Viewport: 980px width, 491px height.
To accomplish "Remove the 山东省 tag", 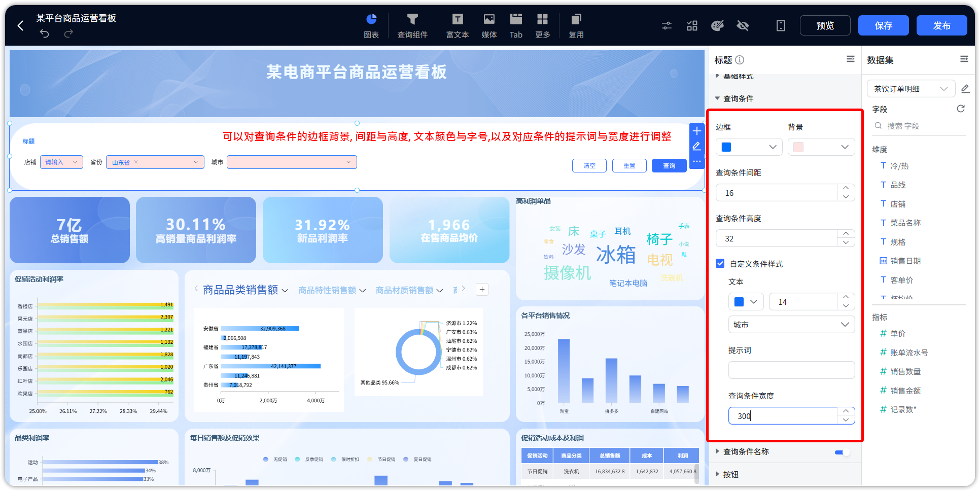I will pyautogui.click(x=136, y=162).
